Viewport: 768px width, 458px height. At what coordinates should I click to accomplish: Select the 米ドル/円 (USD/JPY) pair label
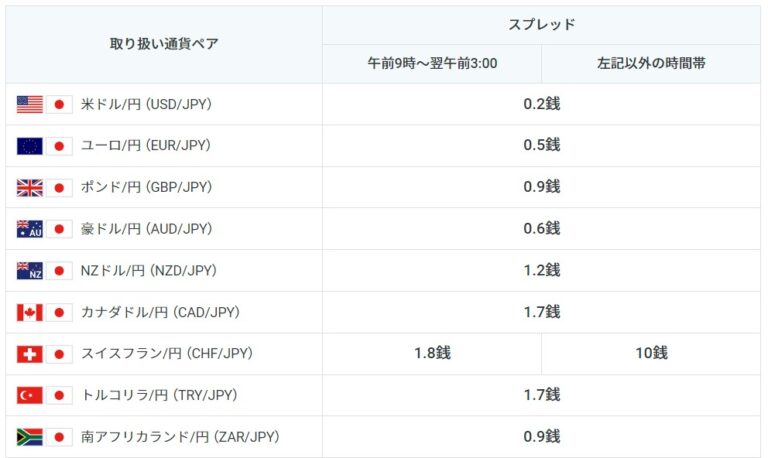pos(146,104)
